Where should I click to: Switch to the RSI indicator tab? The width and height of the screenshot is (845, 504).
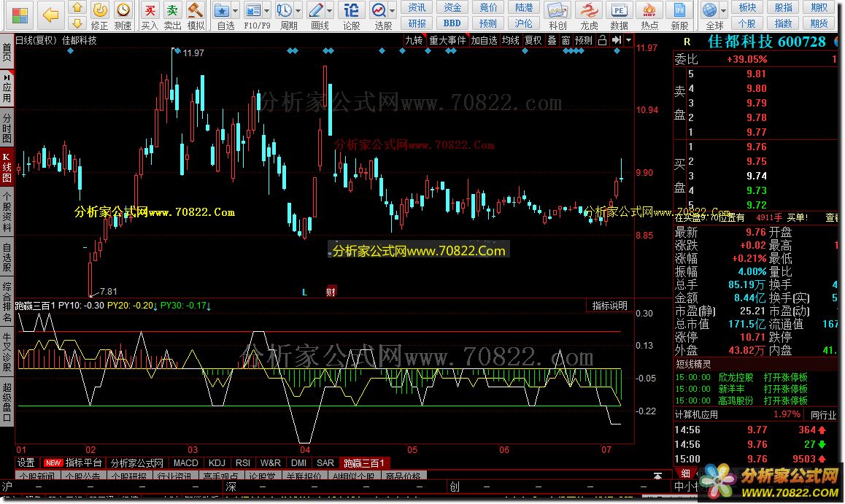(243, 463)
